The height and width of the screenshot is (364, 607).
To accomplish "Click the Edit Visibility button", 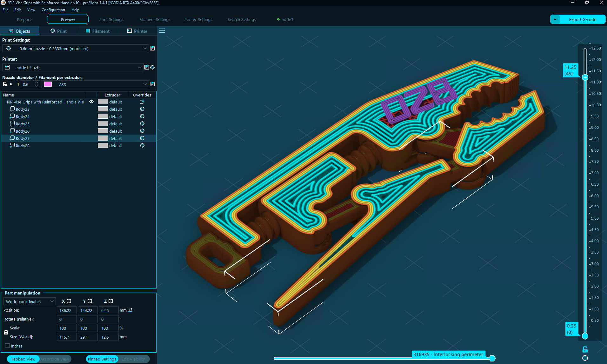I will click(133, 359).
